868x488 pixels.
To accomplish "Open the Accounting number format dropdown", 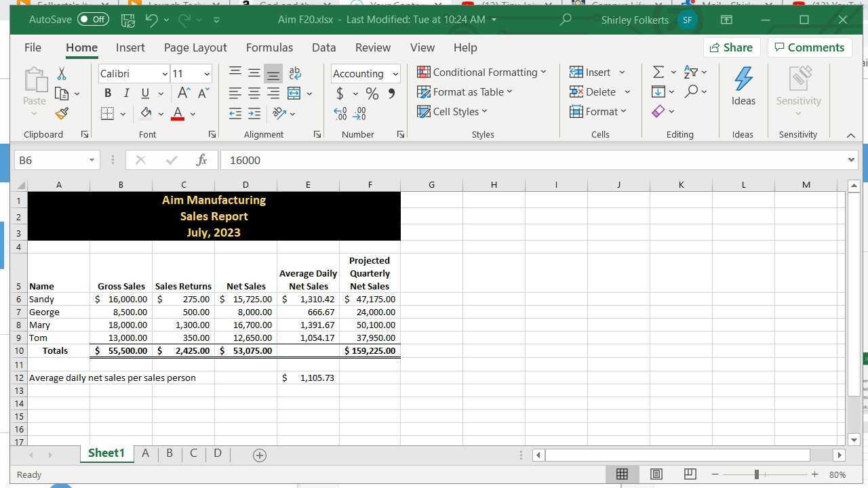I will click(x=397, y=73).
